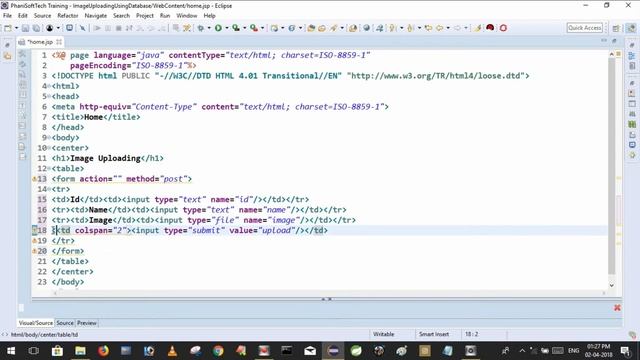Click the Back navigation arrow icon
640x360 pixels.
(x=440, y=28)
